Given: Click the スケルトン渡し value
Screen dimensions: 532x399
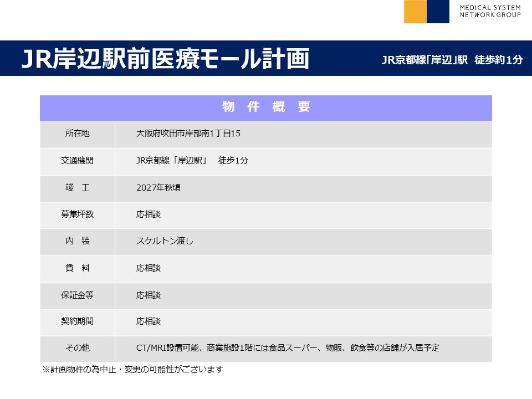Looking at the screenshot, I should click(165, 241).
